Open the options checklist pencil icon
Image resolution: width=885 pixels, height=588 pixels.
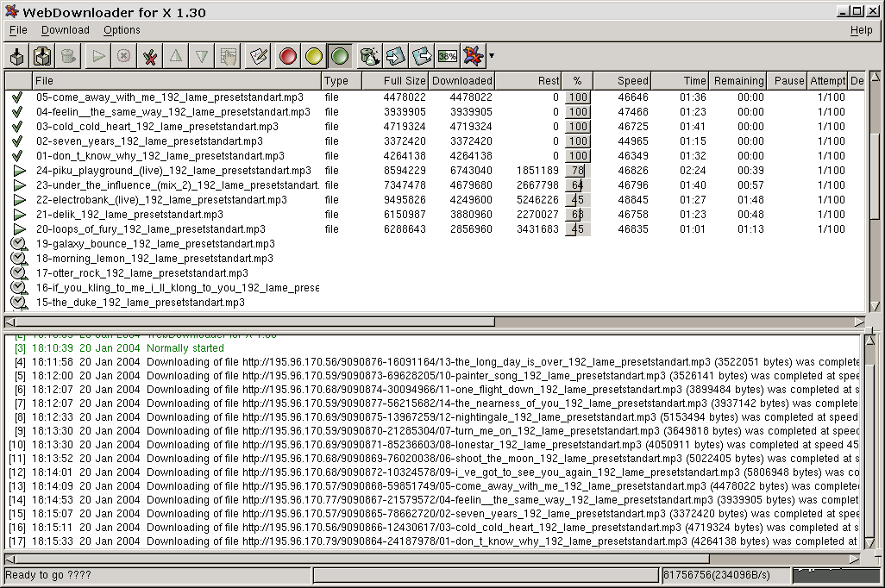pos(259,56)
